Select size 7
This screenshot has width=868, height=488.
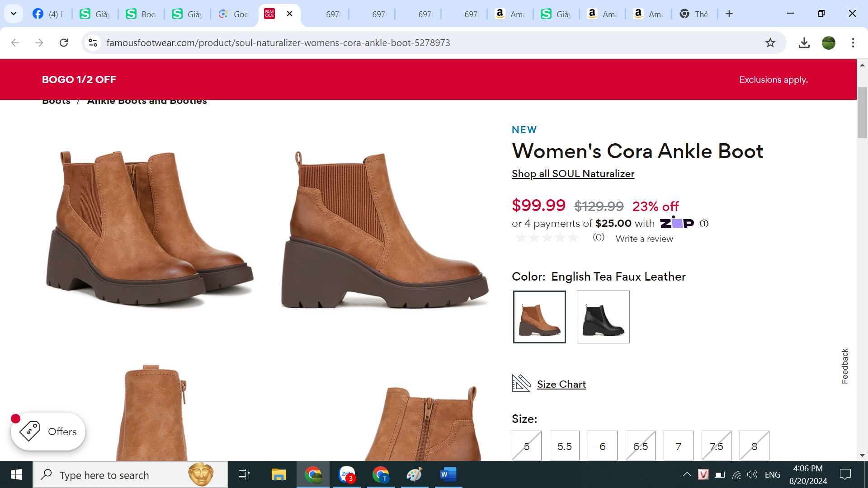coord(678,446)
